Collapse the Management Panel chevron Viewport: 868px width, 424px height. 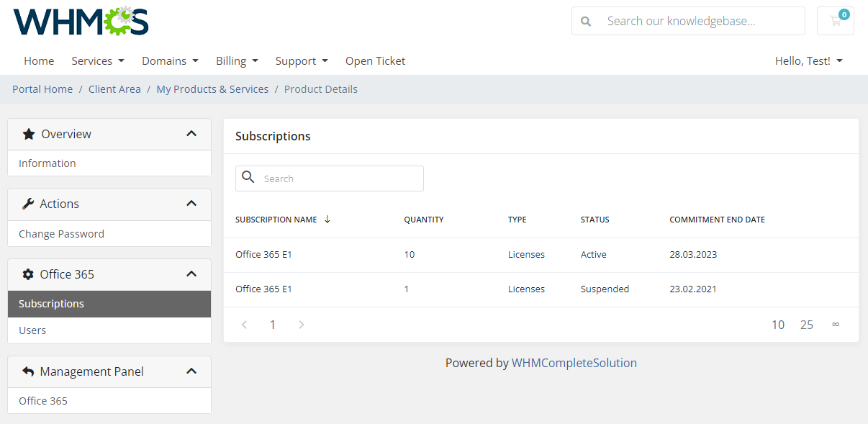click(191, 371)
